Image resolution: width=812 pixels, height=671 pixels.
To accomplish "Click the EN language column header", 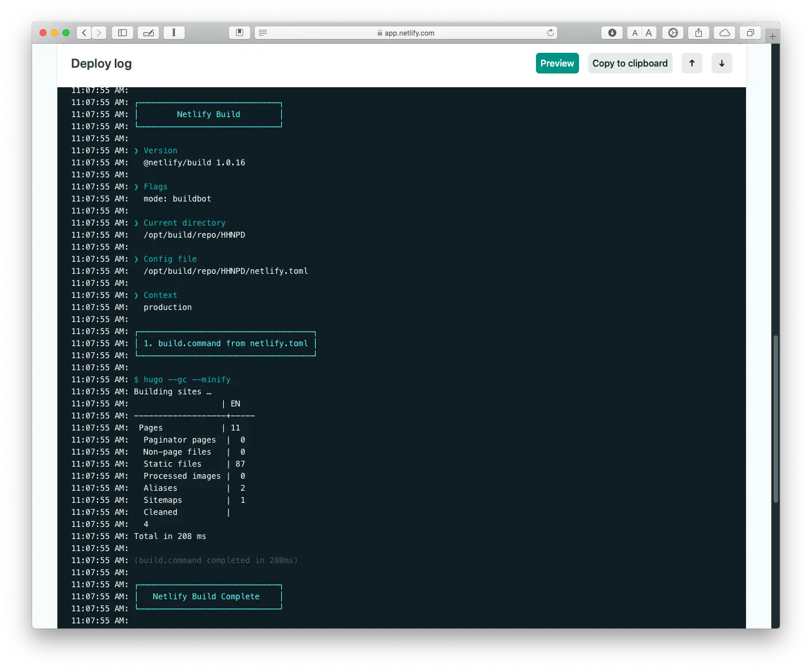I will tap(235, 404).
